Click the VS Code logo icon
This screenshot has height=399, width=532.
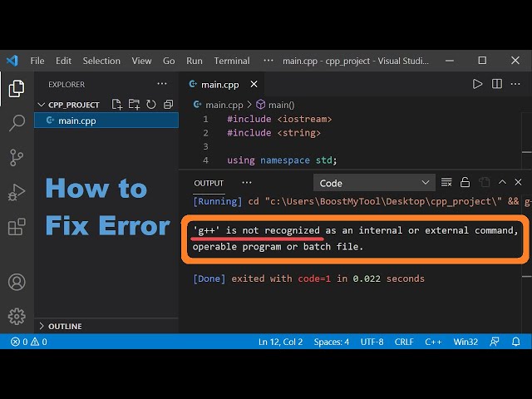click(x=12, y=61)
